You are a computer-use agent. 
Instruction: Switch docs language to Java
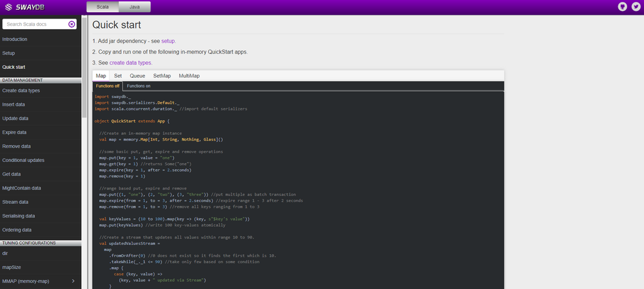[x=135, y=6]
